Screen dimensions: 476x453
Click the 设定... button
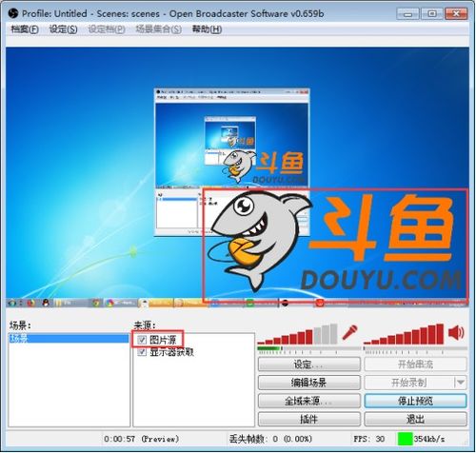(309, 364)
